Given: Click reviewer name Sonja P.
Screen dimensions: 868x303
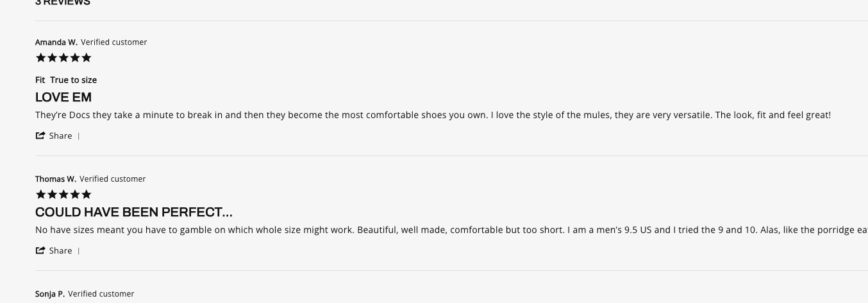Looking at the screenshot, I should tap(50, 294).
